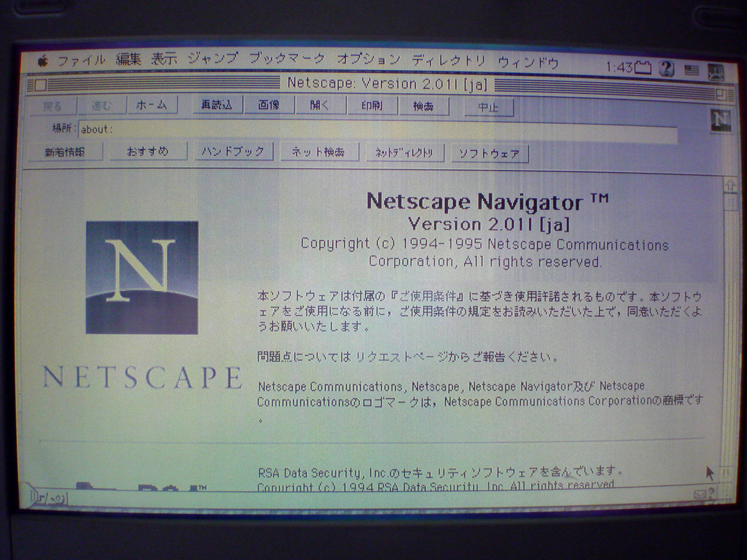Click the security key status icon
This screenshot has height=560, width=747.
pos(49,498)
